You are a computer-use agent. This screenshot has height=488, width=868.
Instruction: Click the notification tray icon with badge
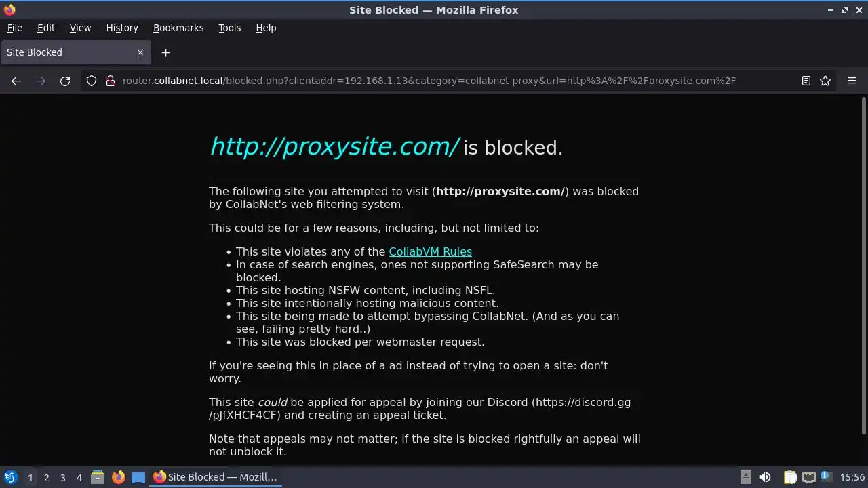(827, 477)
